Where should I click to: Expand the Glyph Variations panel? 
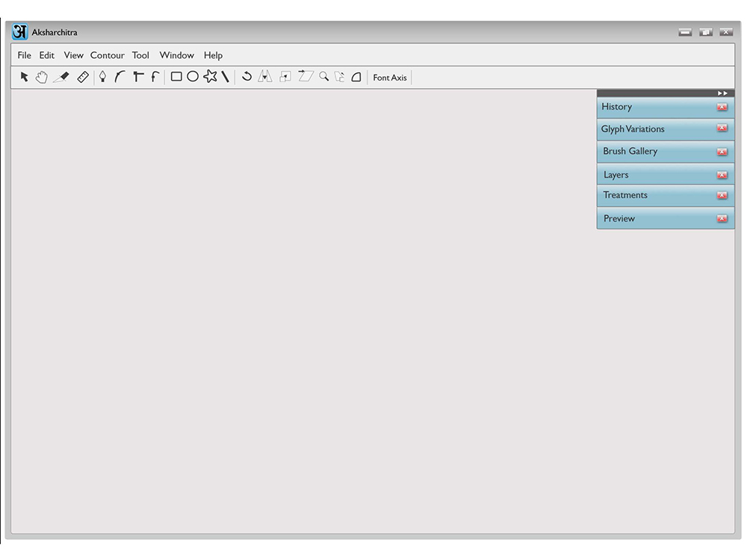(x=666, y=129)
